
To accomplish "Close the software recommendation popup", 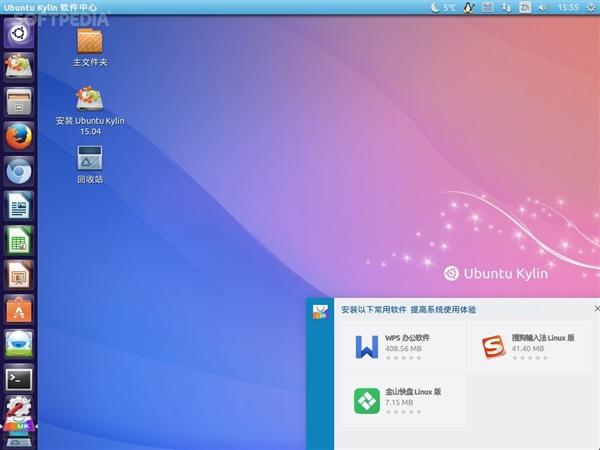I will (596, 309).
